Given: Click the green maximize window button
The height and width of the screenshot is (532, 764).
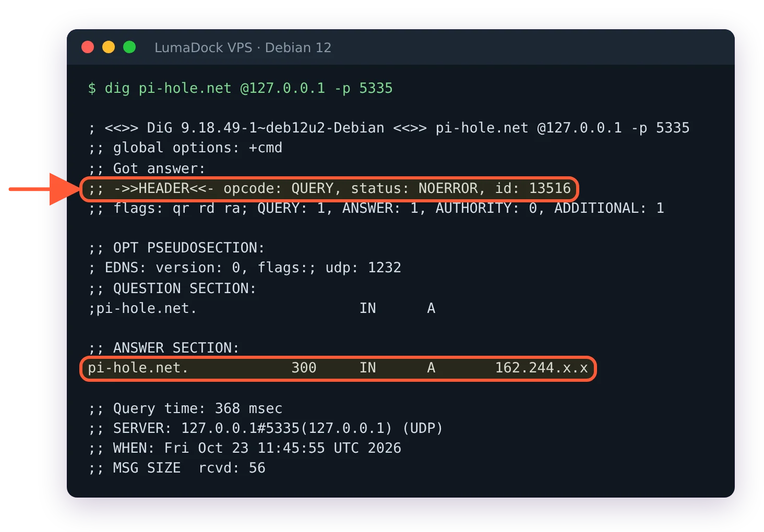Looking at the screenshot, I should click(x=129, y=47).
